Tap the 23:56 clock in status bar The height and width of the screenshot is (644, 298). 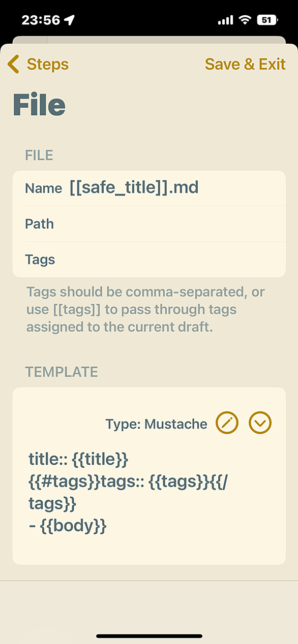(x=41, y=20)
